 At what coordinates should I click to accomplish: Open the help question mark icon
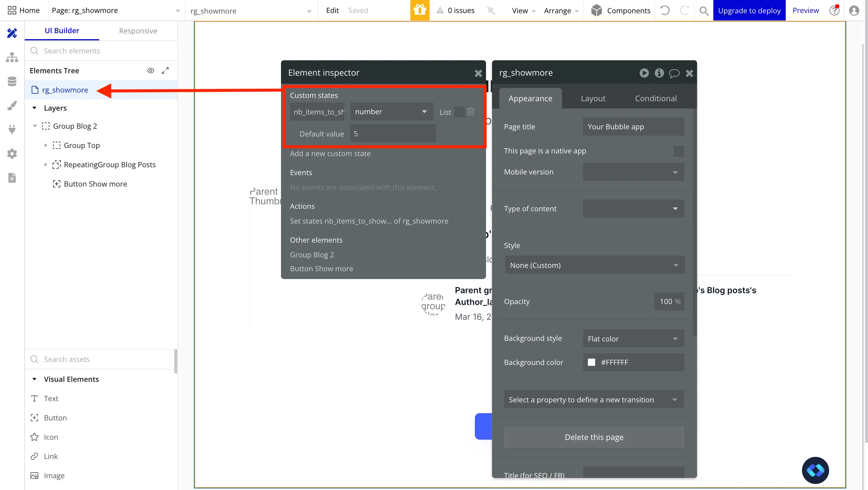[x=834, y=11]
